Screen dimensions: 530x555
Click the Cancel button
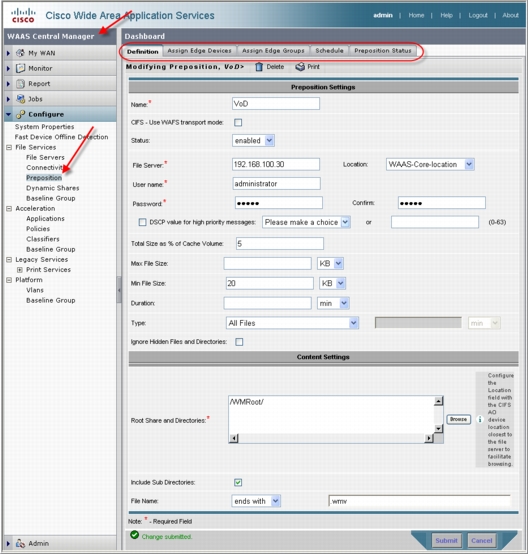[482, 540]
